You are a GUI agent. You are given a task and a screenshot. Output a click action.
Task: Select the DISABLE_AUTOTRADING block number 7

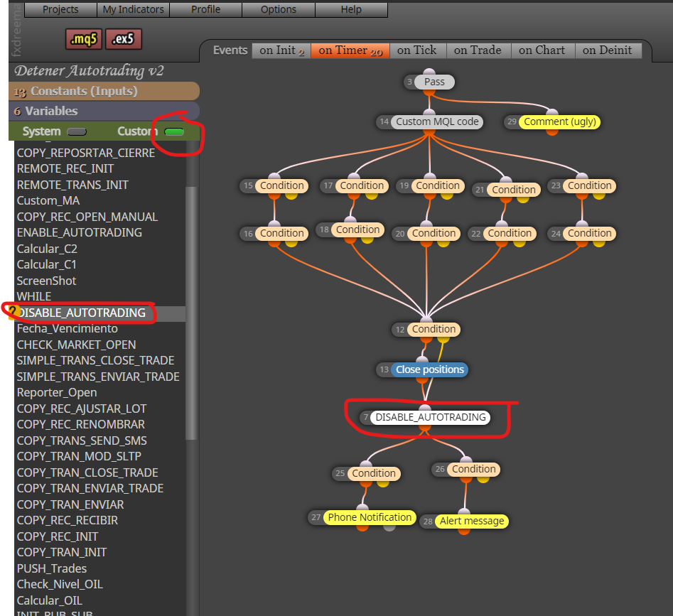pos(430,417)
